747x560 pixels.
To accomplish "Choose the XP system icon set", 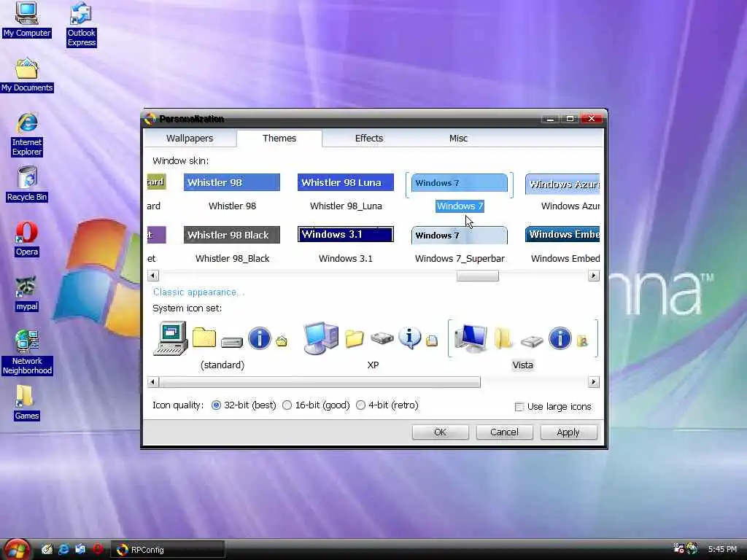I will [x=373, y=346].
